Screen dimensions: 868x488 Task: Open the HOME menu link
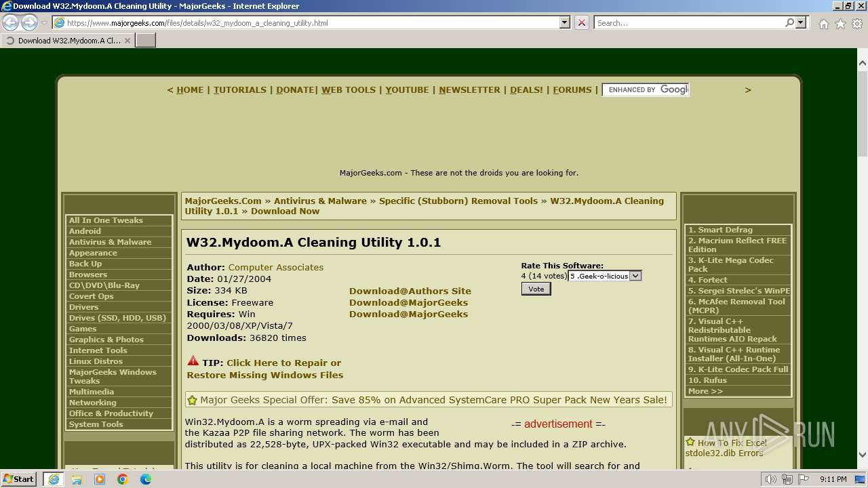(x=190, y=89)
